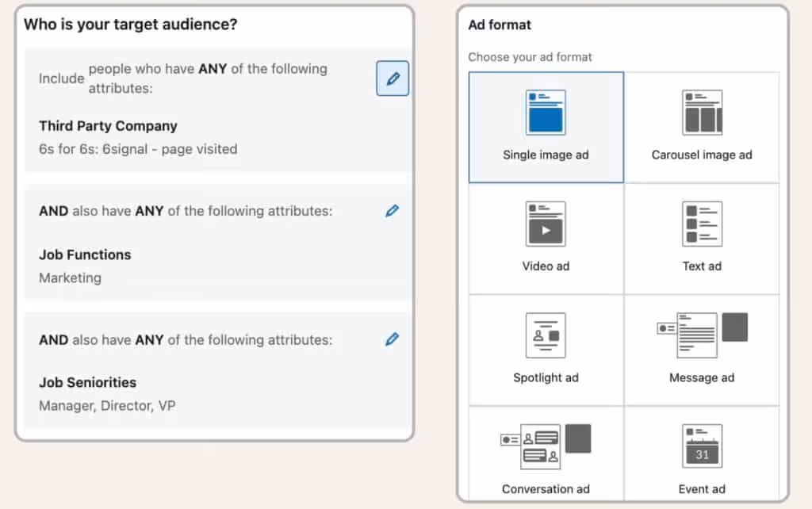Click the Job Seniorities heading
812x509 pixels.
tap(87, 383)
